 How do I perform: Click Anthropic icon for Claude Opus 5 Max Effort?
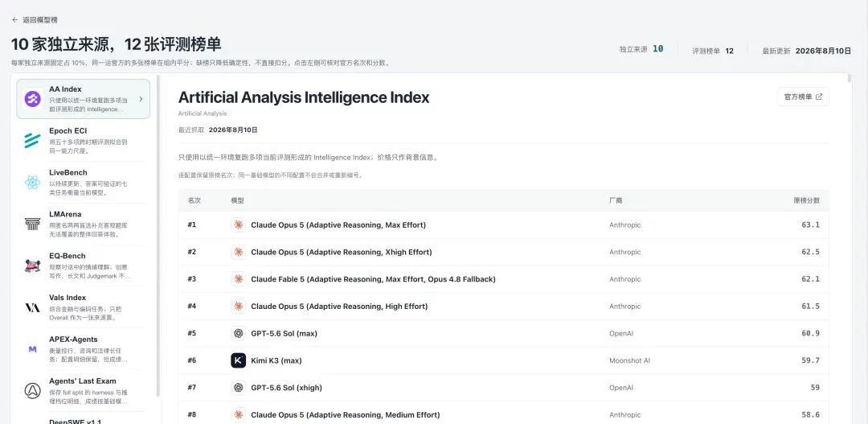pos(238,225)
